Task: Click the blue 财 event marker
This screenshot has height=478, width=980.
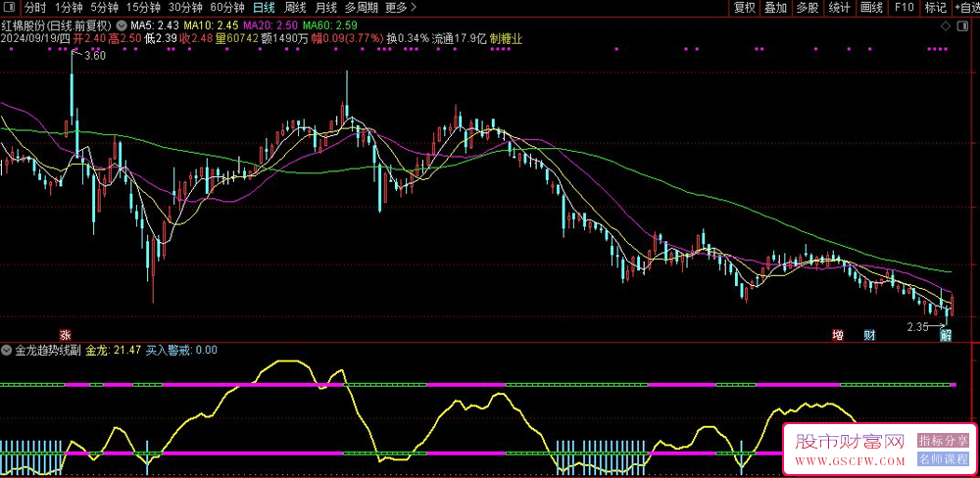Action: tap(869, 335)
